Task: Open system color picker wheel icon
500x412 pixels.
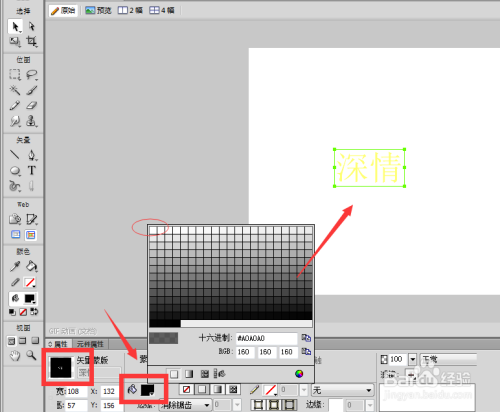Action: (x=299, y=374)
